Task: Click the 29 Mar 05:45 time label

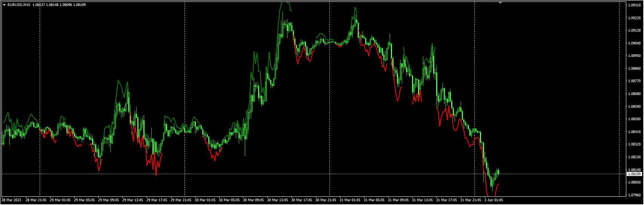Action: tap(85, 200)
